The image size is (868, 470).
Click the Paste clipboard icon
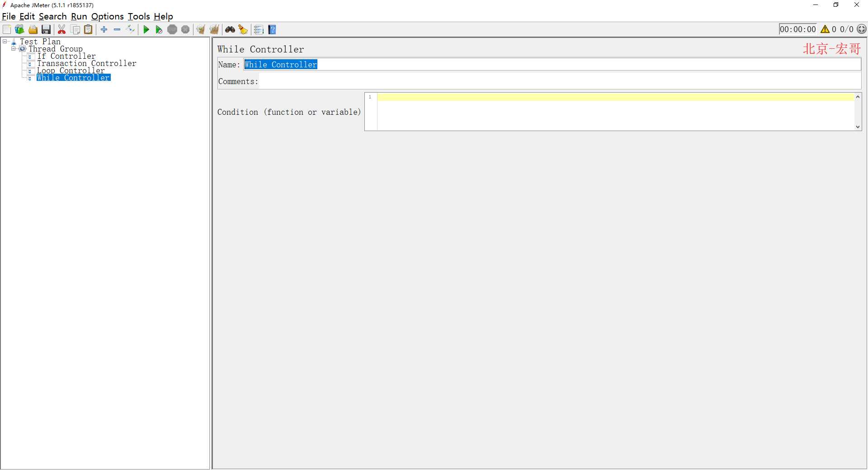coord(89,30)
